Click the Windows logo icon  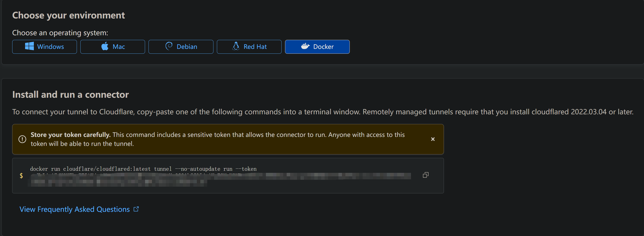coord(29,47)
